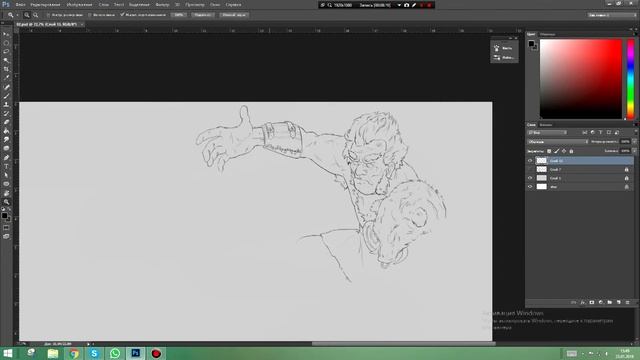
Task: Open the status bar info arrow
Action: point(88,344)
